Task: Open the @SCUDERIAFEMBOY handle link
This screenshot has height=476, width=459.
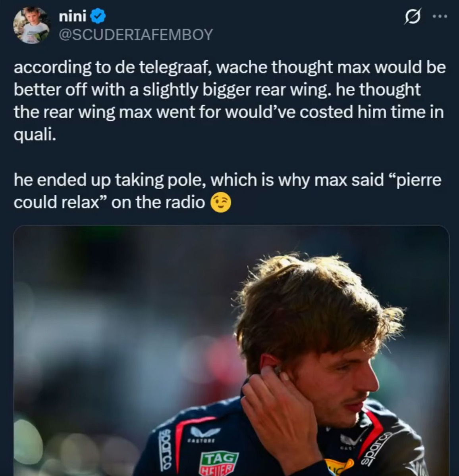Action: (135, 35)
